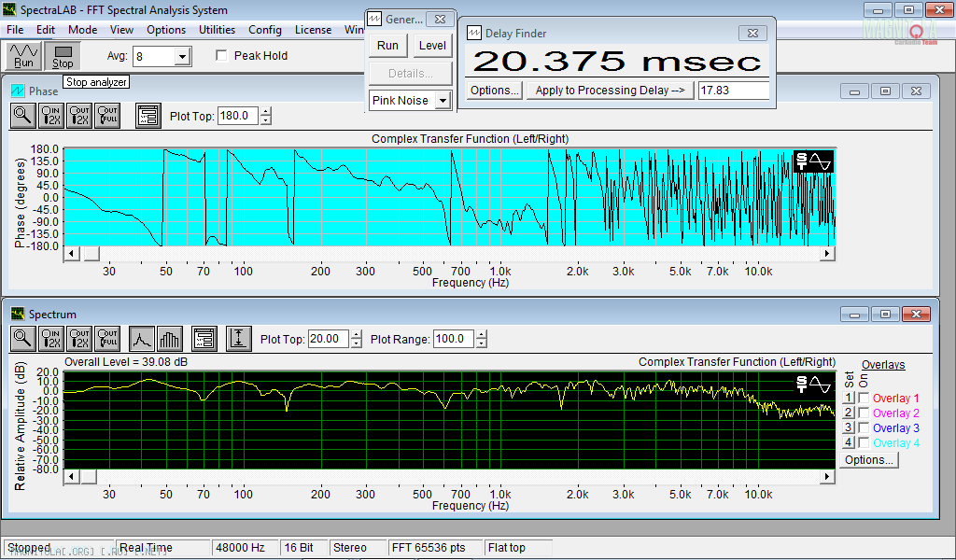
Task: Zoom out full in the Phase window
Action: 108,117
